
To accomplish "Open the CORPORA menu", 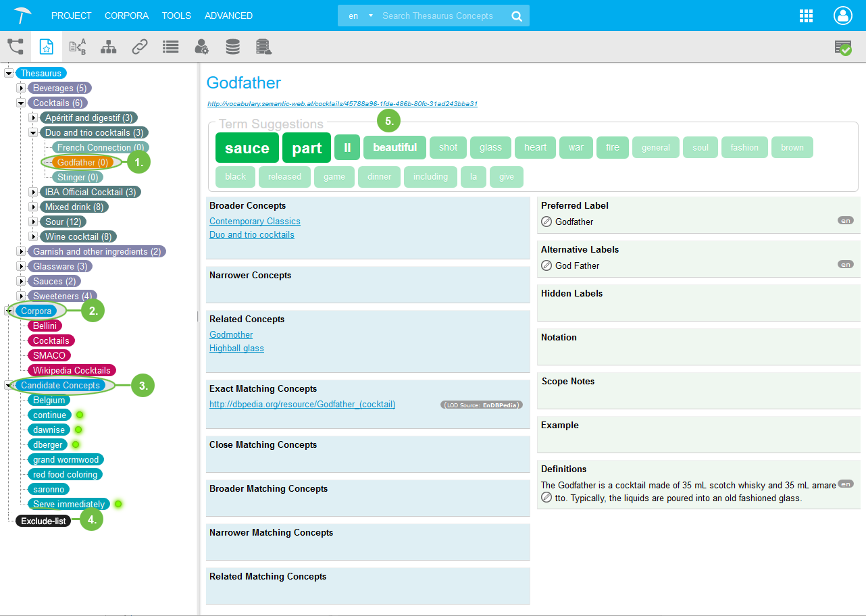I will point(126,16).
